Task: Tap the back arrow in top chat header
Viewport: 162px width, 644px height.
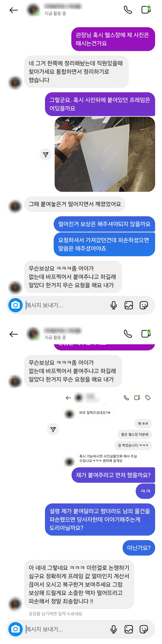Action: pos(14,10)
